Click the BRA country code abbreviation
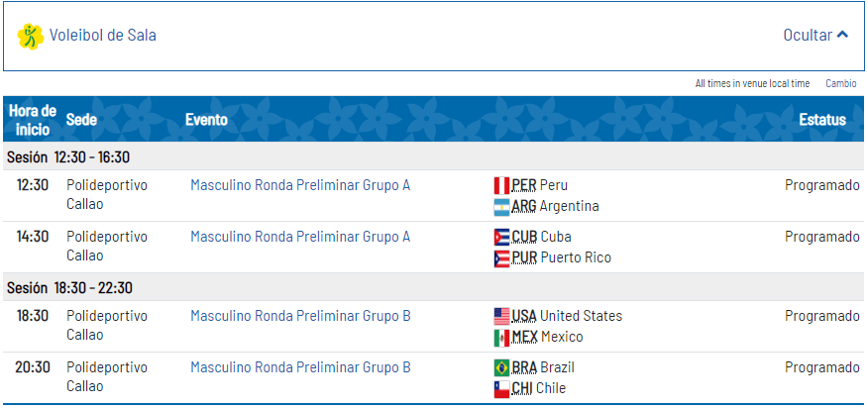This screenshot has height=408, width=868. 524,367
